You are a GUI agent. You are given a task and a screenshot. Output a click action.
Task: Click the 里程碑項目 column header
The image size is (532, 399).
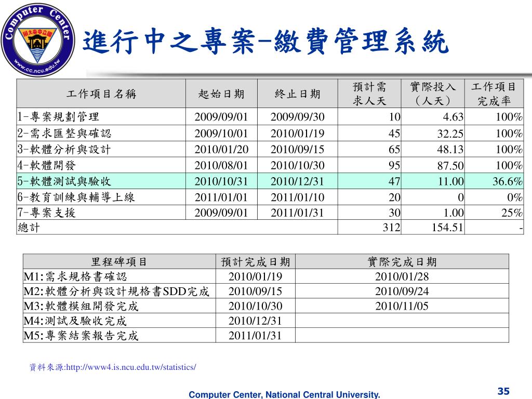click(119, 262)
